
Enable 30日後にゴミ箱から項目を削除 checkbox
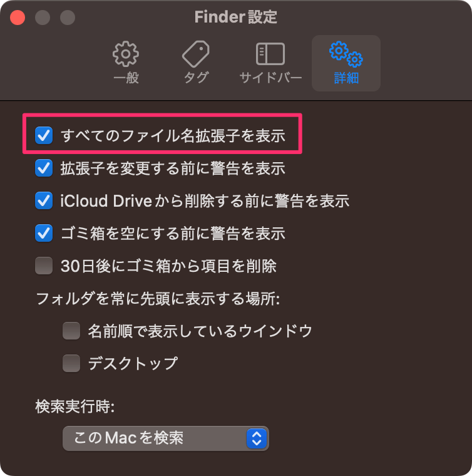pyautogui.click(x=44, y=266)
